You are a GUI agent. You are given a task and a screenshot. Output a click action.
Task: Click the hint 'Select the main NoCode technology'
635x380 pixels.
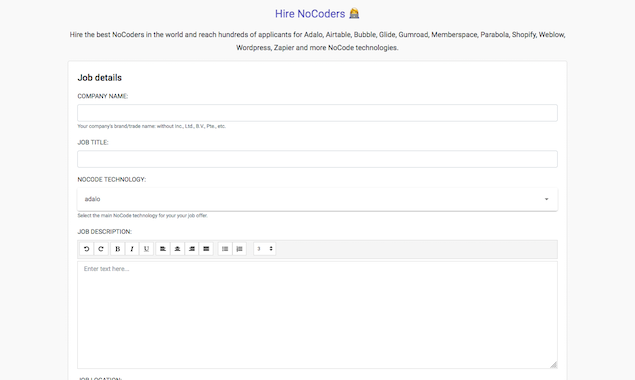pos(143,216)
